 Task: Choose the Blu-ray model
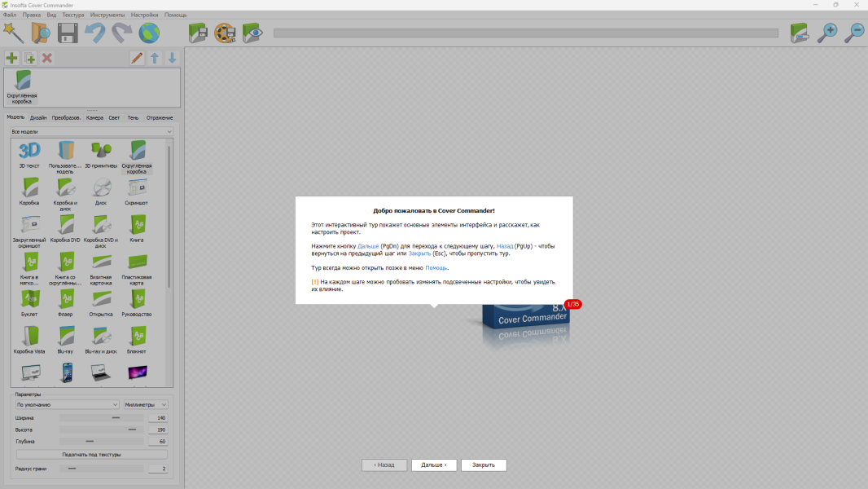(65, 340)
